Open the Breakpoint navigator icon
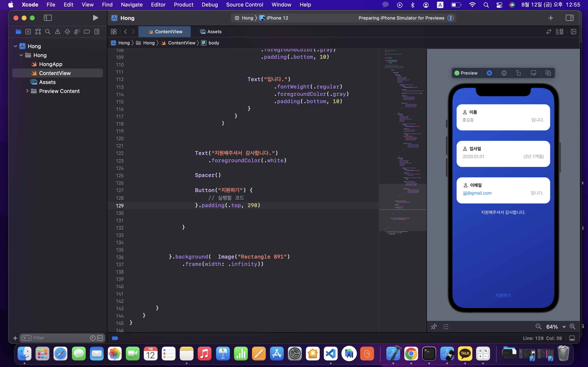The height and width of the screenshot is (367, 588). [x=87, y=32]
